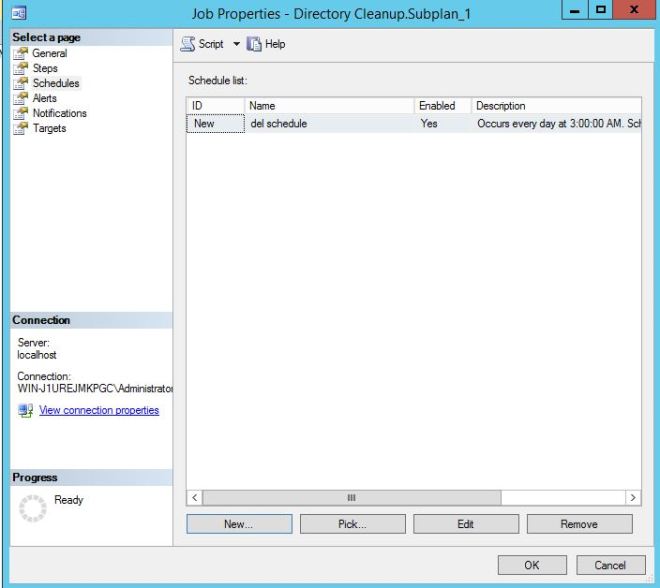The height and width of the screenshot is (588, 660).
Task: Click the Pick... button
Action: coord(352,524)
